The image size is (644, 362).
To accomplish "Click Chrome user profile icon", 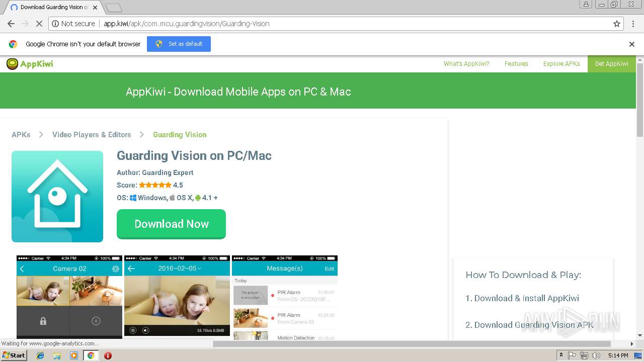I will pos(586,4).
